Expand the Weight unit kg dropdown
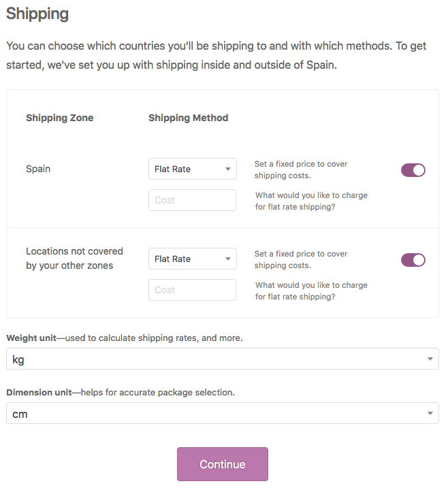The height and width of the screenshot is (488, 448). pyautogui.click(x=223, y=359)
